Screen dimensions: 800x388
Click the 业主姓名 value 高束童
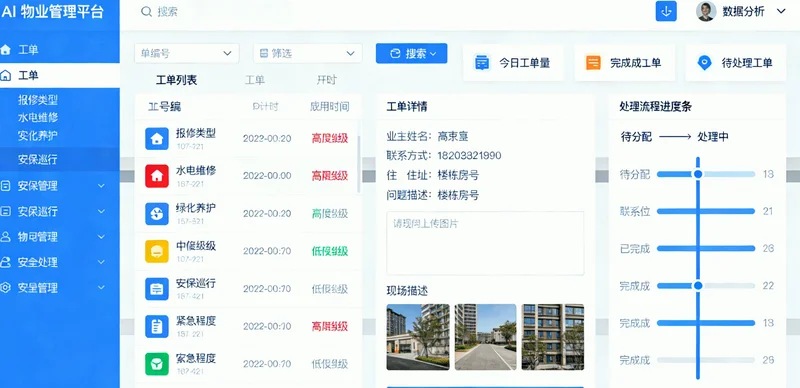[453, 136]
